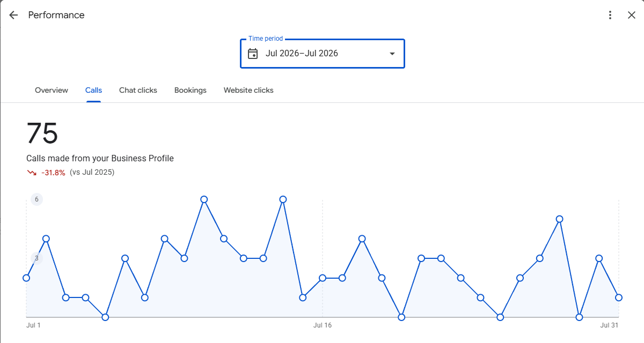This screenshot has height=343, width=644.
Task: Go back with the arrow icon
Action: [13, 15]
